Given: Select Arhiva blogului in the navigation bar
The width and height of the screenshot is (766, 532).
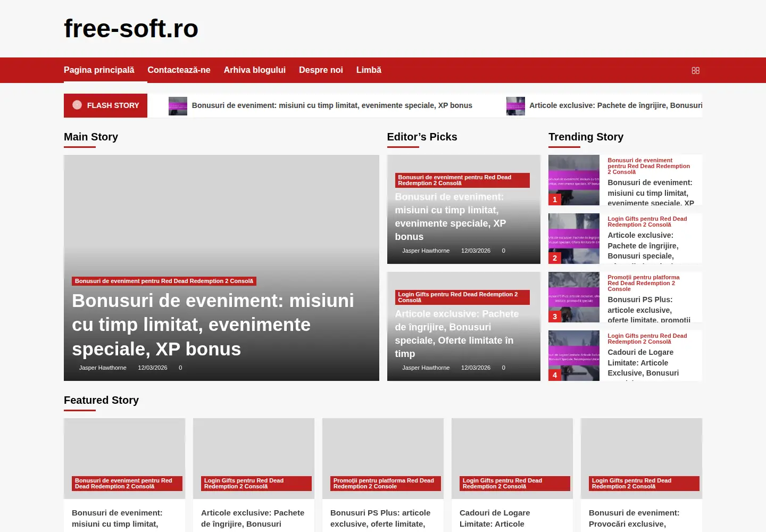Looking at the screenshot, I should (255, 70).
